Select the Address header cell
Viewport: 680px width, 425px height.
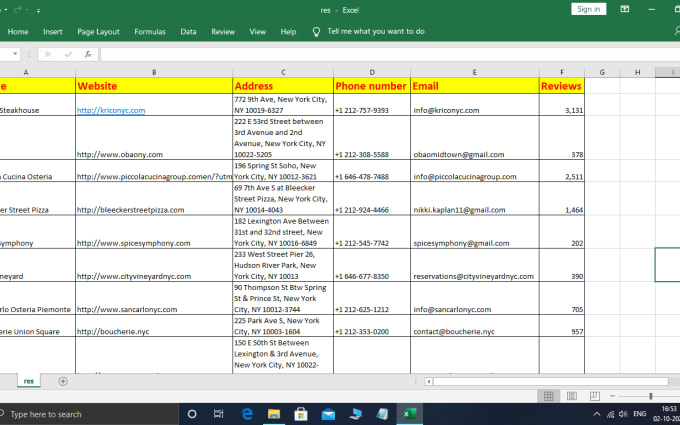pos(283,86)
